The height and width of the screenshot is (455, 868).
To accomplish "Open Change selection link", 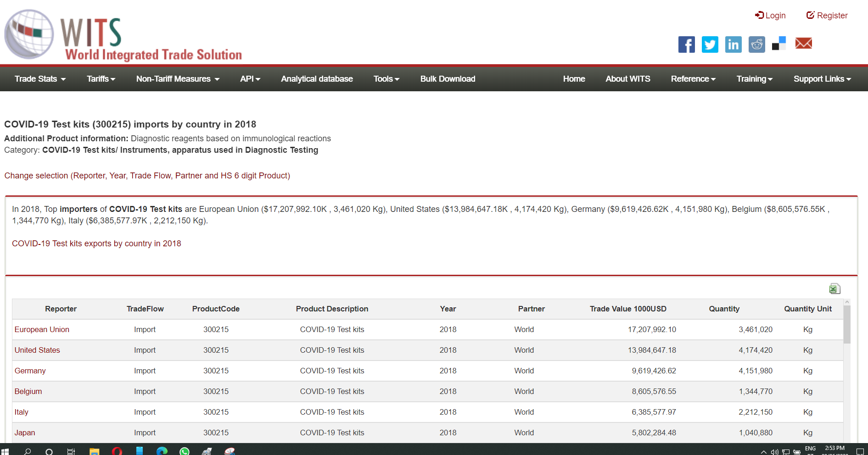I will point(147,176).
